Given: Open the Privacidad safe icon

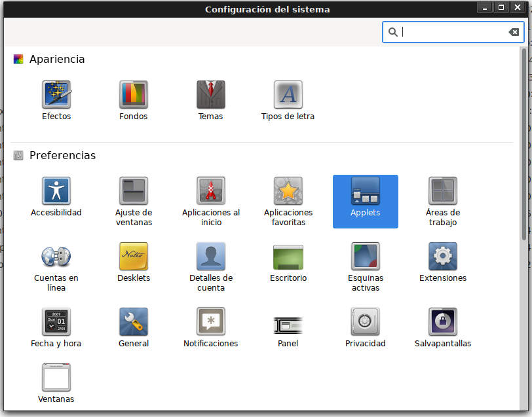Looking at the screenshot, I should 366,321.
